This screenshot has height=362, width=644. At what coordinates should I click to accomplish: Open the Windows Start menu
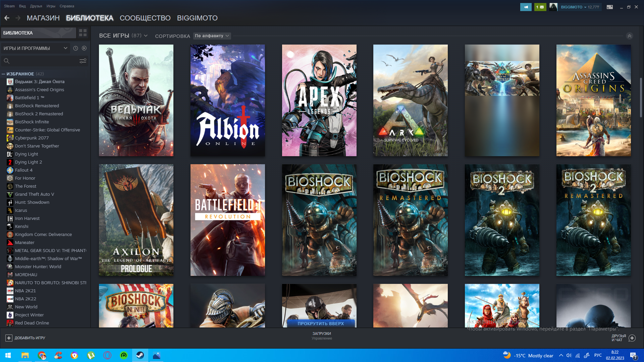tap(8, 355)
